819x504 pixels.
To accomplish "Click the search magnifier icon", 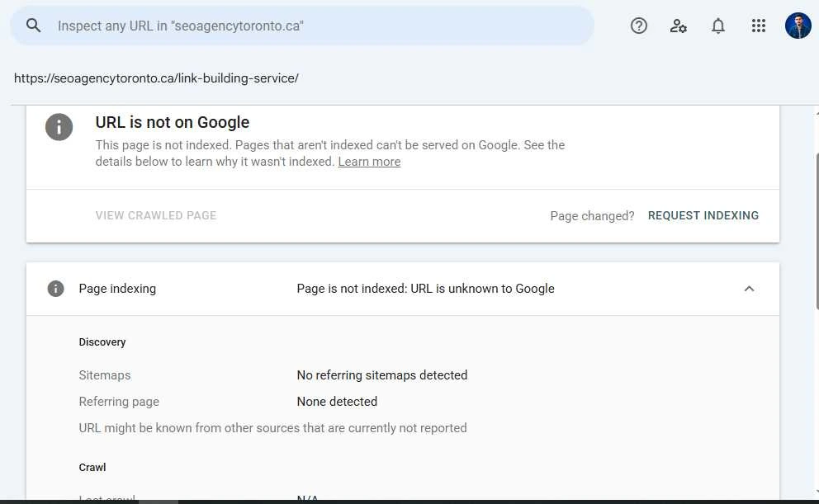I will click(33, 25).
